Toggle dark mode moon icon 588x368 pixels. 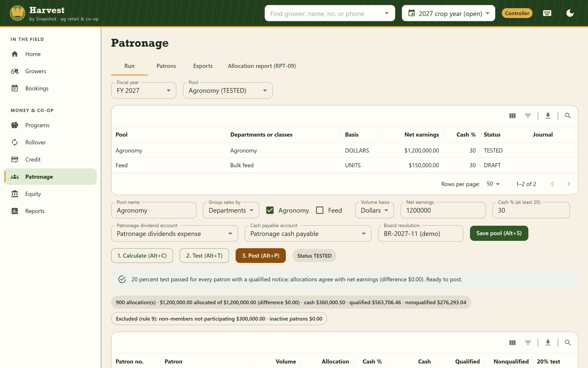tap(570, 13)
